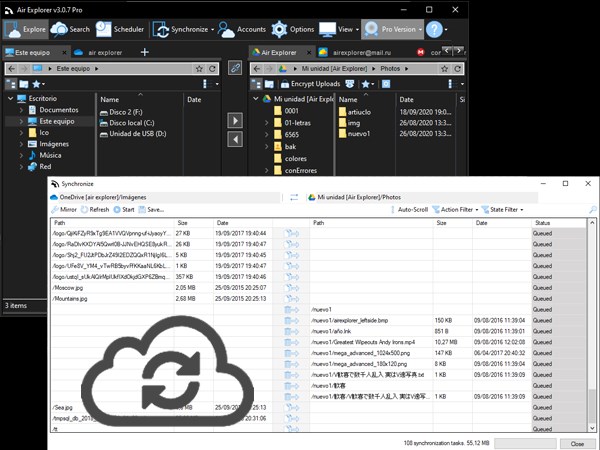The height and width of the screenshot is (450, 600).
Task: Add a new tab with plus icon
Action: tap(145, 52)
